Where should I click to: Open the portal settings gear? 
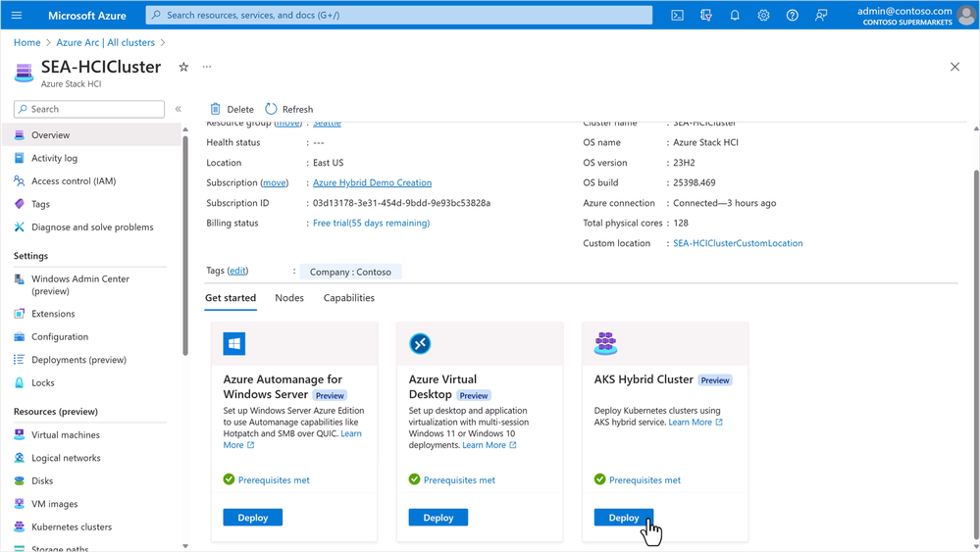click(763, 16)
